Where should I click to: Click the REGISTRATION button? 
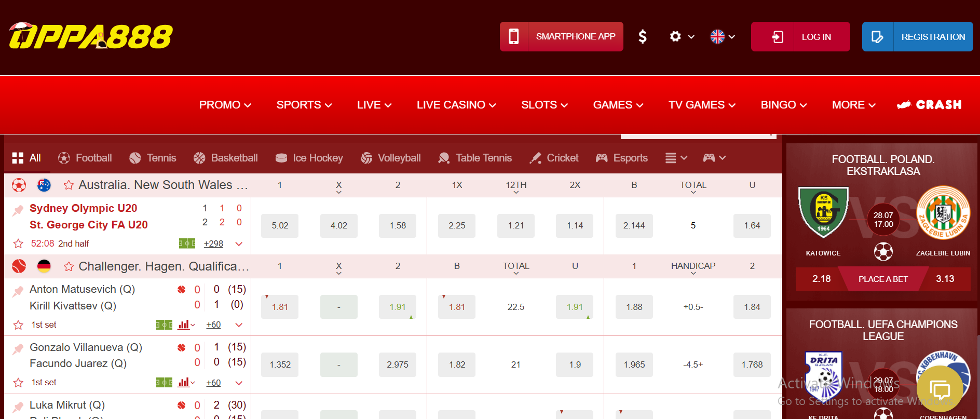click(x=918, y=36)
